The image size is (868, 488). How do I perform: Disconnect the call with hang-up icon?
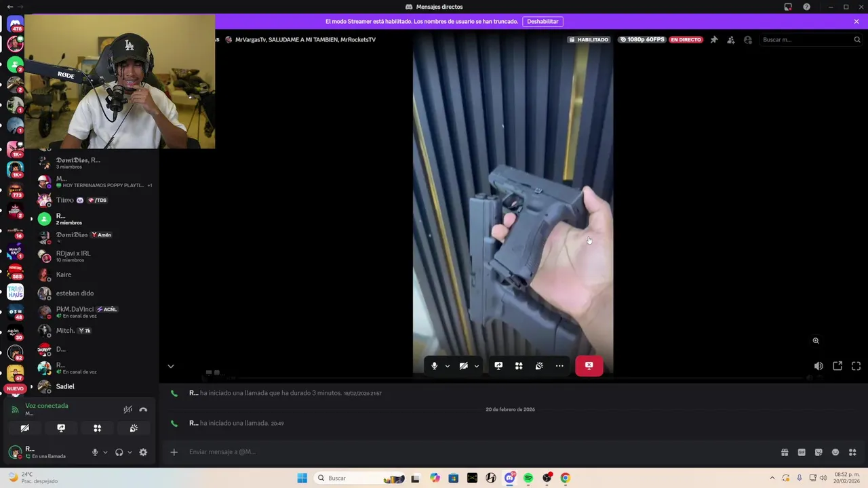click(143, 409)
